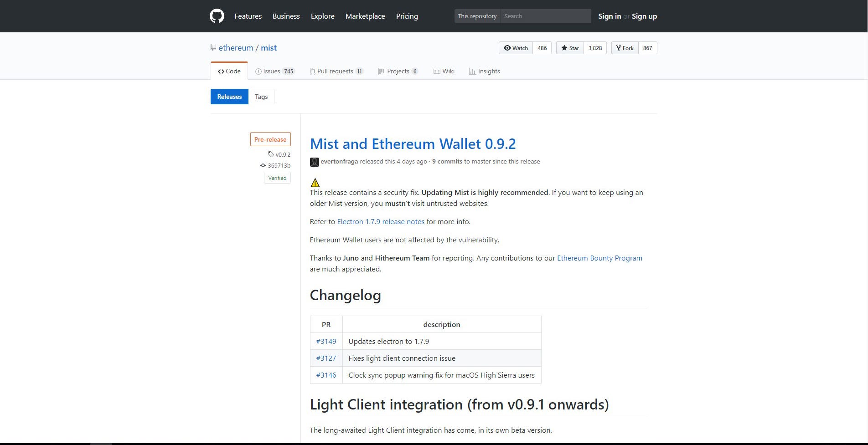Screen dimensions: 868x445
Task: Open Electron 1.7.9 release notes link
Action: tap(381, 221)
